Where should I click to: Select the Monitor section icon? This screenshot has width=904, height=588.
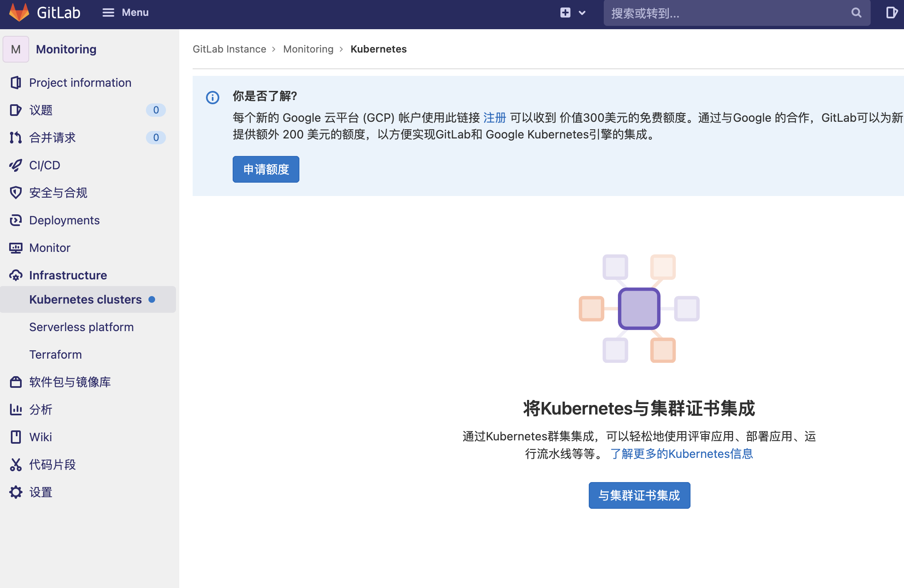click(16, 247)
